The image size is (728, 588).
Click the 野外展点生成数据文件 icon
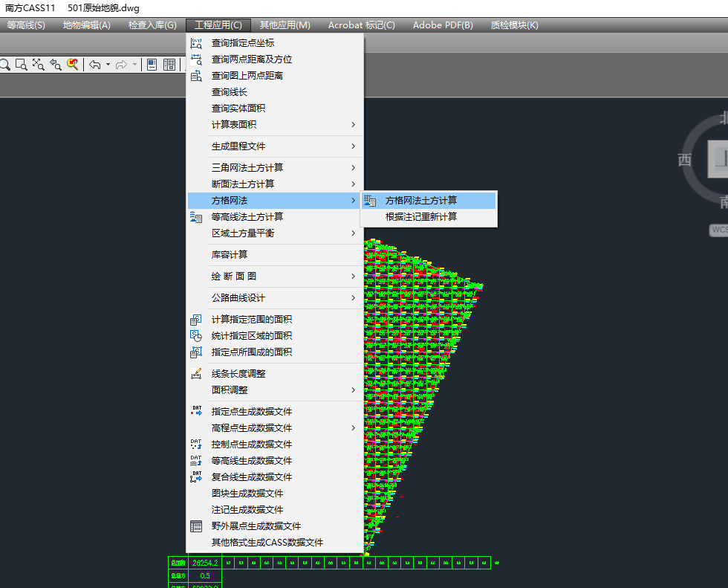coord(196,526)
